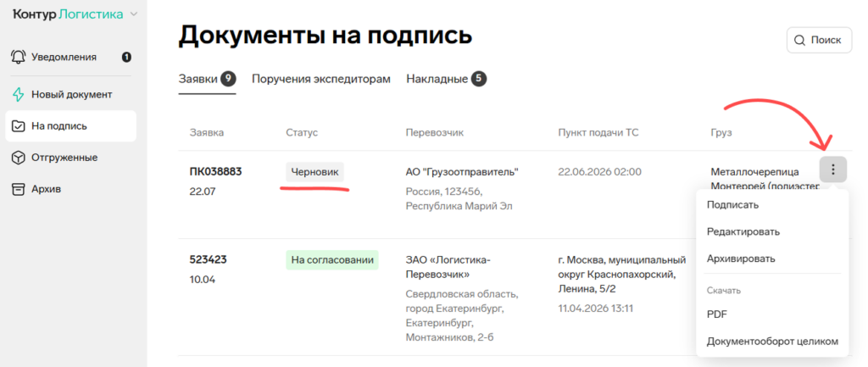Viewport: 868px width, 367px height.
Task: Click the archive box icon for Архив
Action: [19, 189]
